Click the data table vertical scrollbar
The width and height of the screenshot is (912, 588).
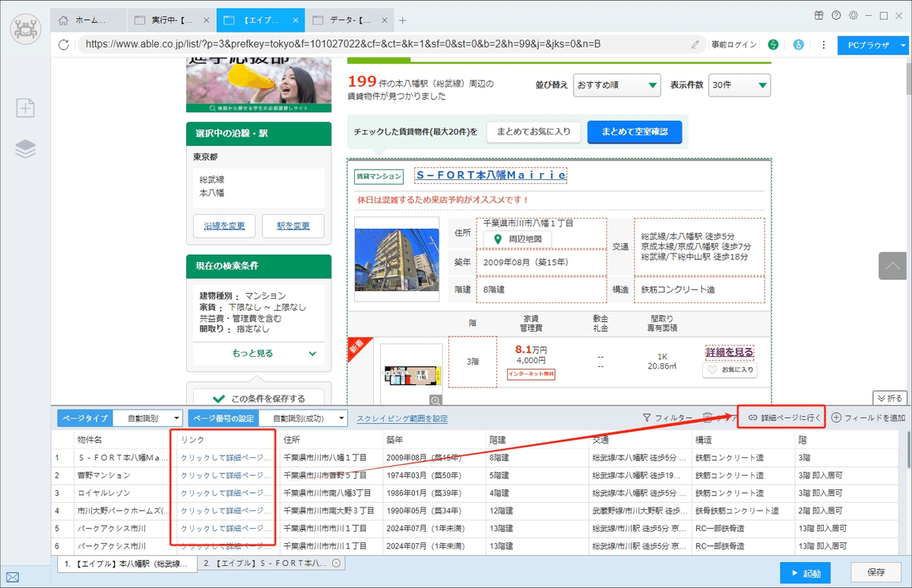[908, 450]
